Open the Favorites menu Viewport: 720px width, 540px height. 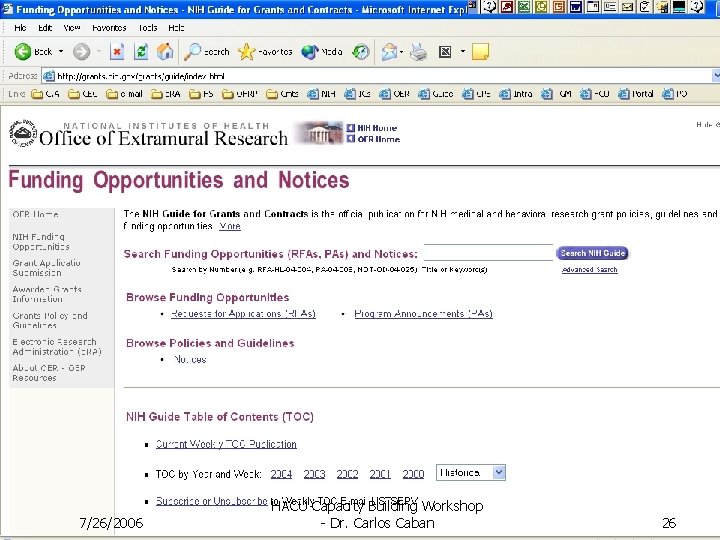click(x=109, y=28)
